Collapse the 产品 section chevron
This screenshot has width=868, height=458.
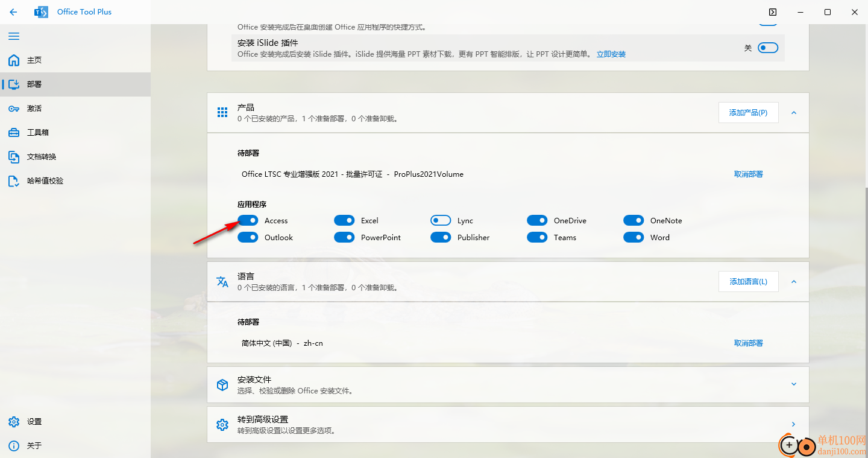coord(794,113)
